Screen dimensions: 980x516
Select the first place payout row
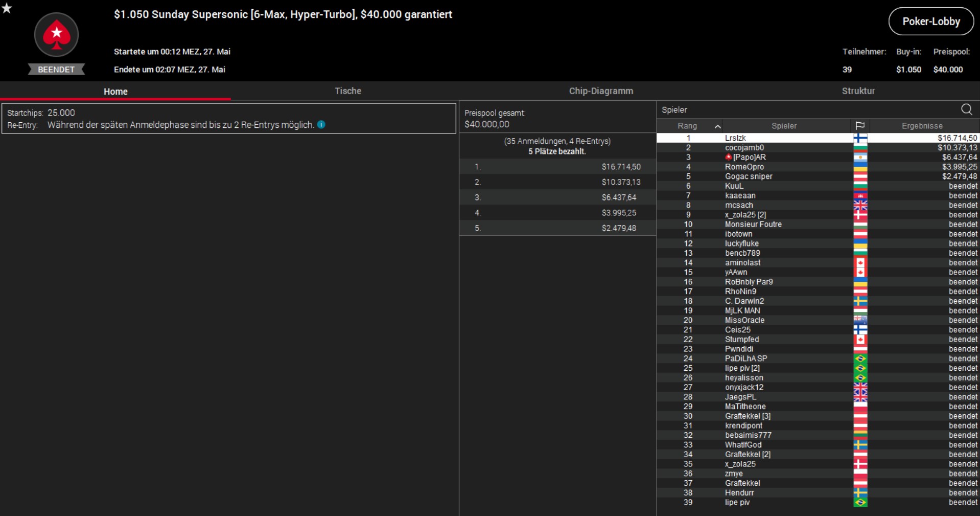tap(557, 167)
